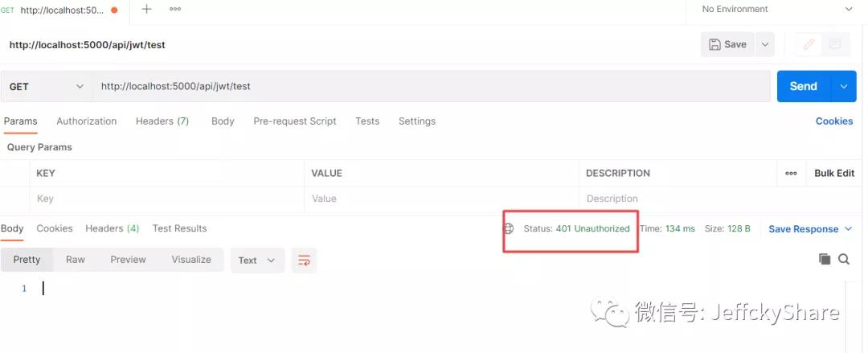Click the Save button

click(728, 44)
